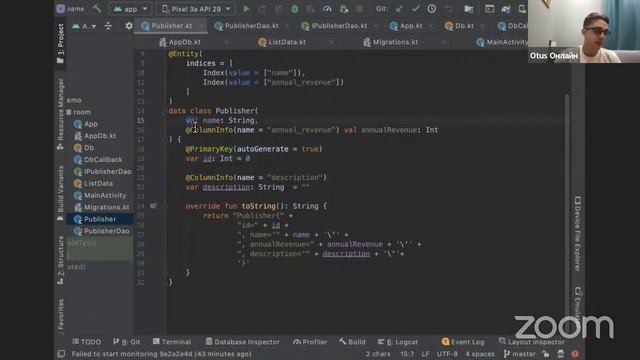The width and height of the screenshot is (640, 360).
Task: Open the 6: Logcat tool window
Action: point(398,342)
